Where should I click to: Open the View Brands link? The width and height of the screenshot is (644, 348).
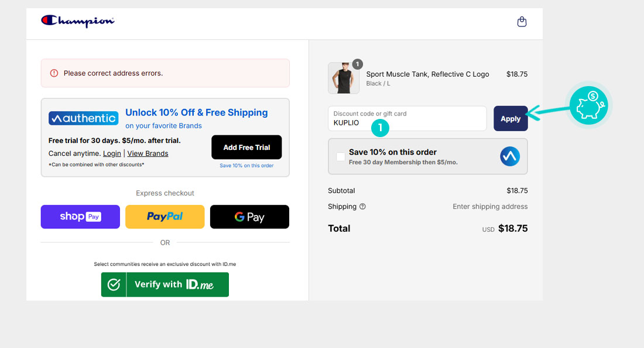148,153
